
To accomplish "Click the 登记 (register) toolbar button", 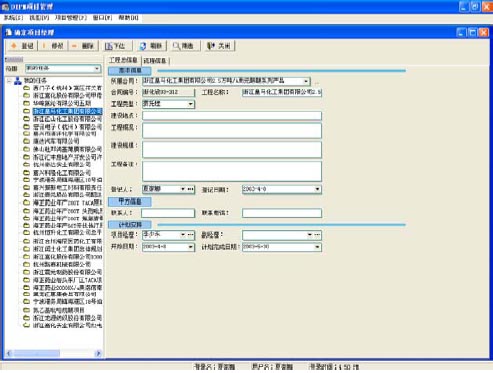I will (22, 46).
